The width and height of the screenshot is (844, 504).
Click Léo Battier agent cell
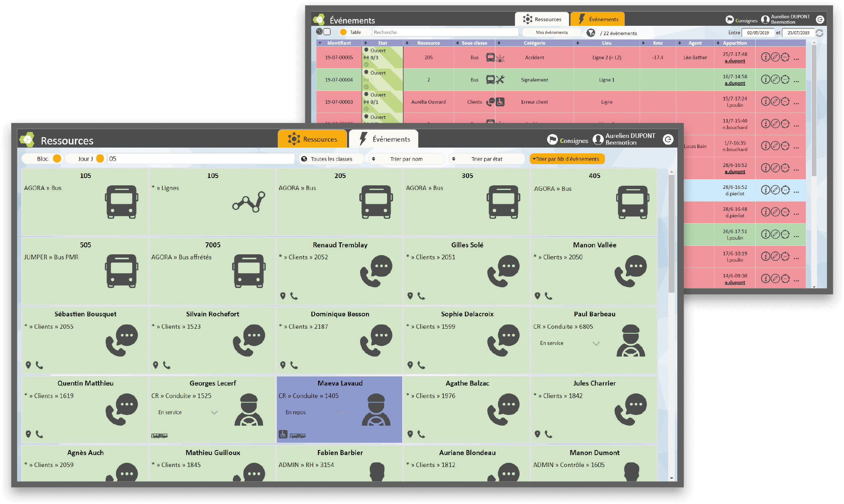[x=695, y=57]
